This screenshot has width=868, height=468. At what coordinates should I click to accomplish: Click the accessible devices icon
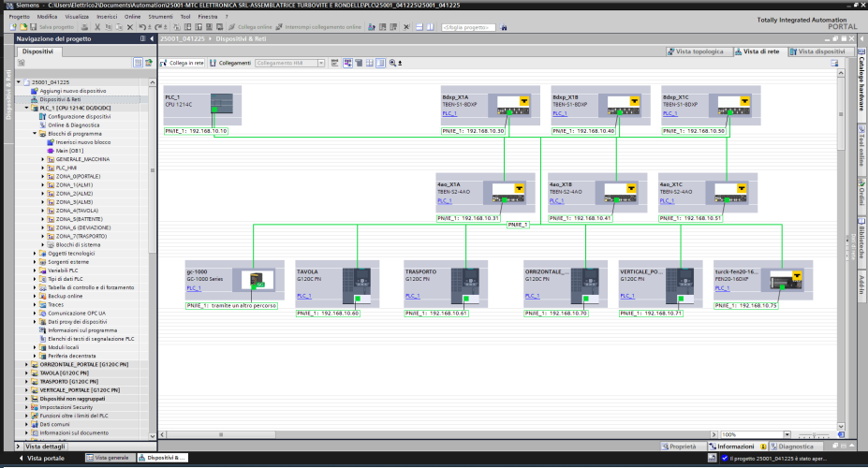[x=372, y=27]
